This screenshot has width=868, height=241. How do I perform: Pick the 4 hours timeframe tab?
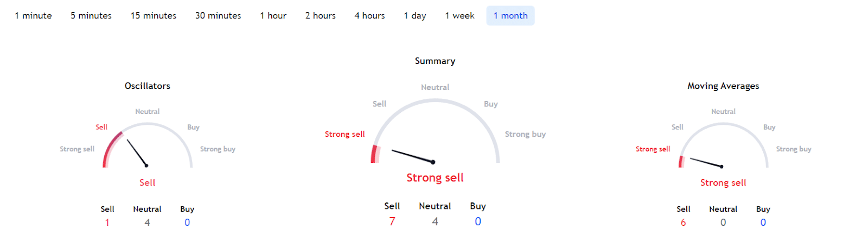[369, 16]
